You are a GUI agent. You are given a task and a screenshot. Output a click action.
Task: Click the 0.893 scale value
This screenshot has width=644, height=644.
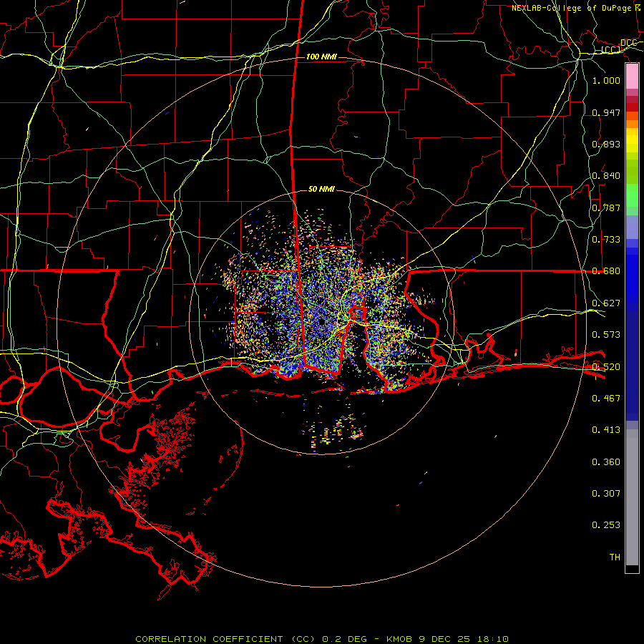coord(606,144)
